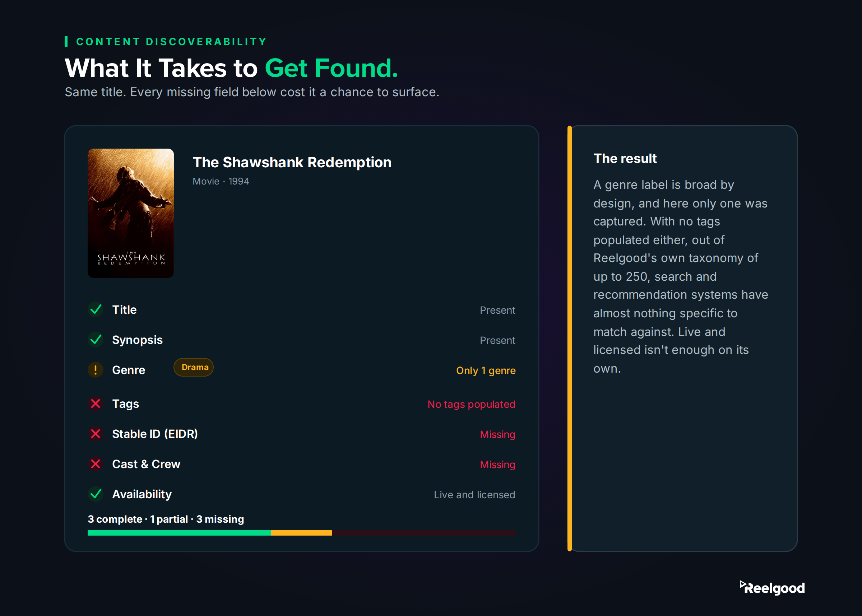The width and height of the screenshot is (862, 616).
Task: Click the green checkmark beside Synopsis
Action: tap(96, 340)
